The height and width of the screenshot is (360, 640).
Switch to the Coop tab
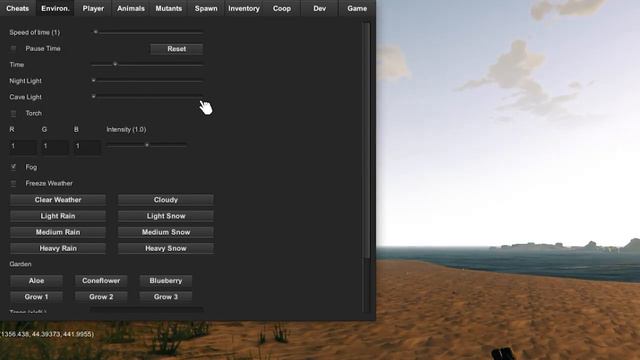point(282,8)
